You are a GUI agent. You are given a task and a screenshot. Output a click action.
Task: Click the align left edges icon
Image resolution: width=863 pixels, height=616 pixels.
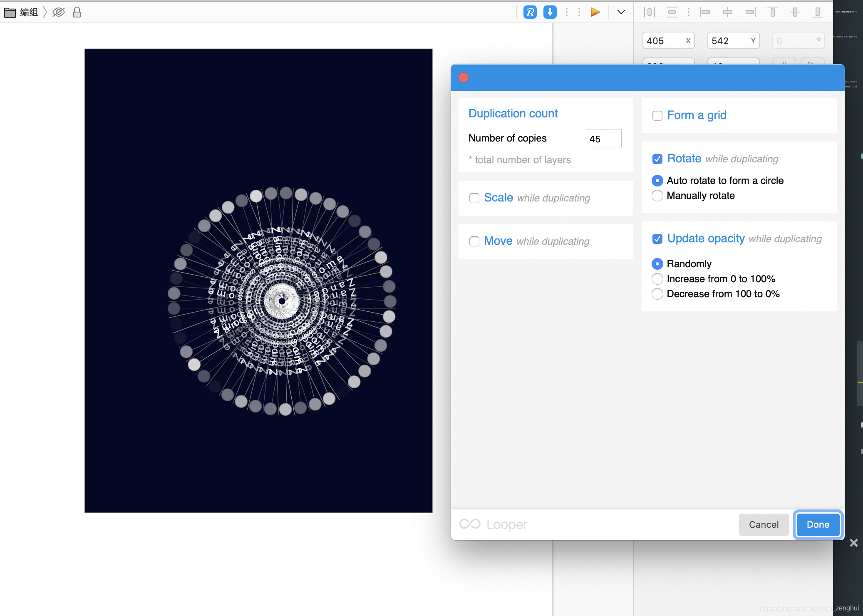tap(705, 12)
